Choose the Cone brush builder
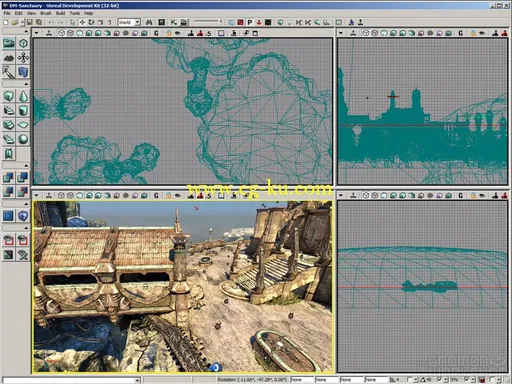The width and height of the screenshot is (512, 384). (23, 96)
